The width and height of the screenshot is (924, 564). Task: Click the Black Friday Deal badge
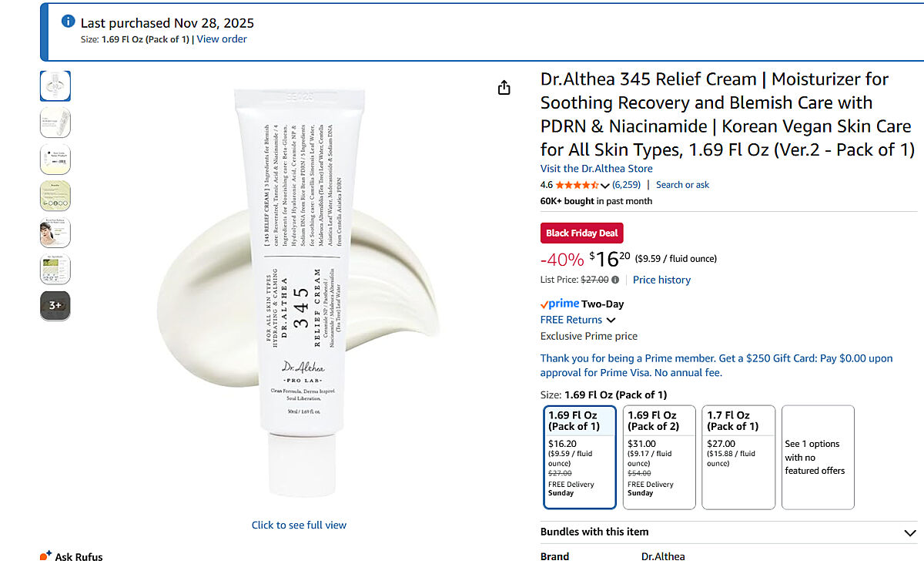581,233
